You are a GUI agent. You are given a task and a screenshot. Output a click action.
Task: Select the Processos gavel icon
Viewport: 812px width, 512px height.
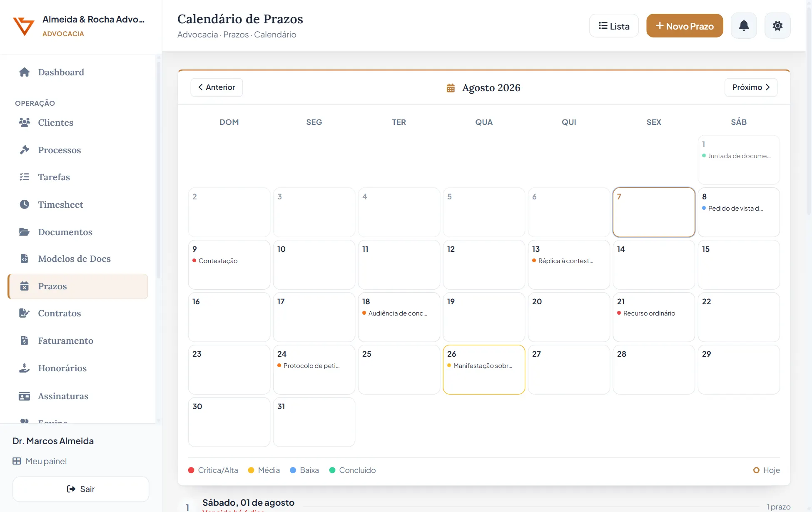[x=25, y=150]
